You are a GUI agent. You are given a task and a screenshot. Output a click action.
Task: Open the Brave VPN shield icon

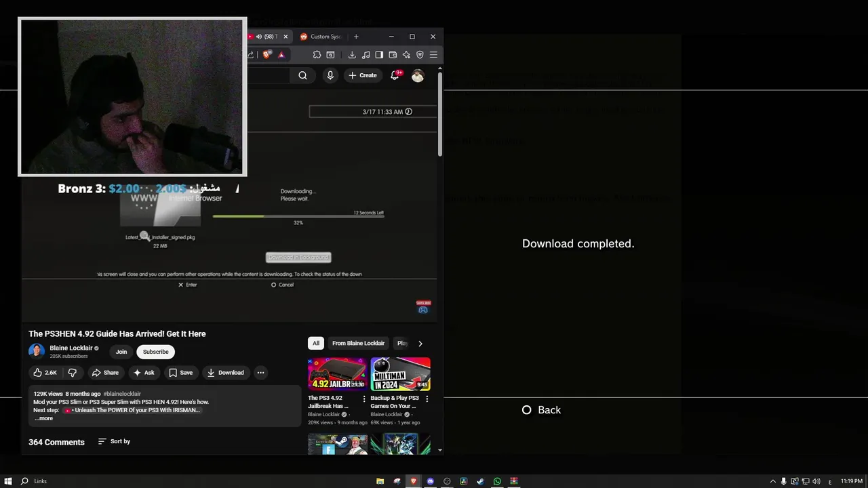420,55
